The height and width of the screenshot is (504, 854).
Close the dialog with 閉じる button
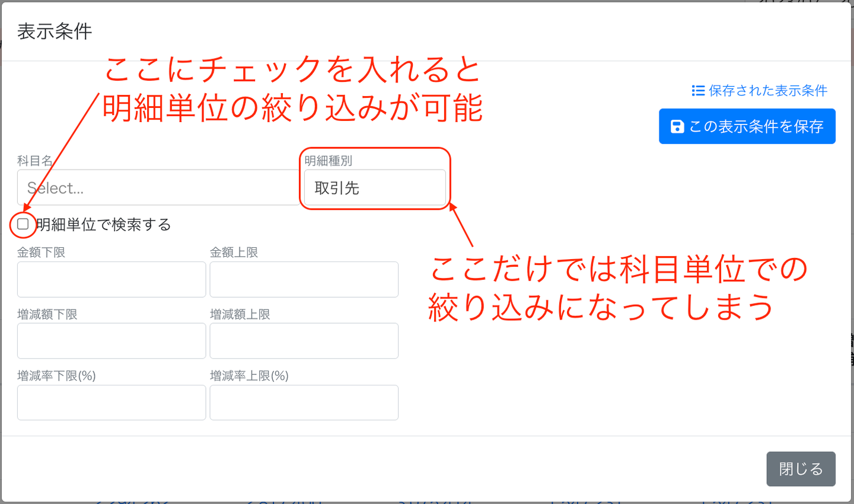point(801,469)
